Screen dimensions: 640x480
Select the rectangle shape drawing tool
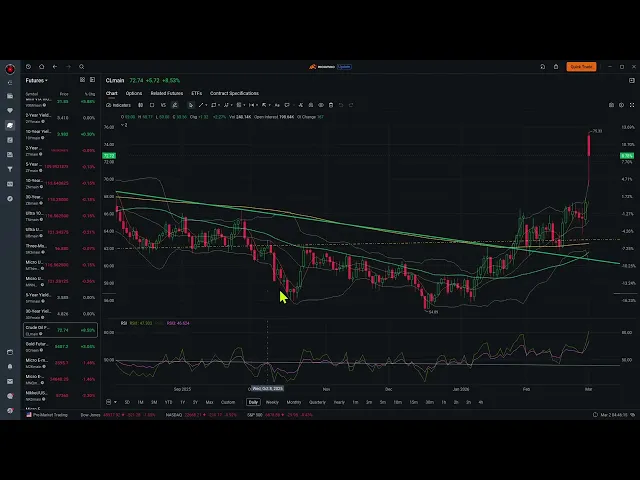tap(213, 105)
